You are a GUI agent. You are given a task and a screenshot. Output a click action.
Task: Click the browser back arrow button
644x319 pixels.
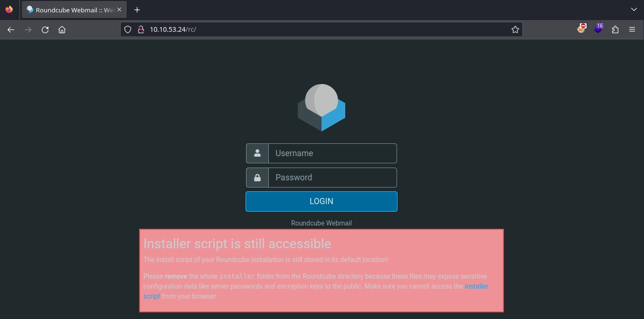pyautogui.click(x=11, y=29)
